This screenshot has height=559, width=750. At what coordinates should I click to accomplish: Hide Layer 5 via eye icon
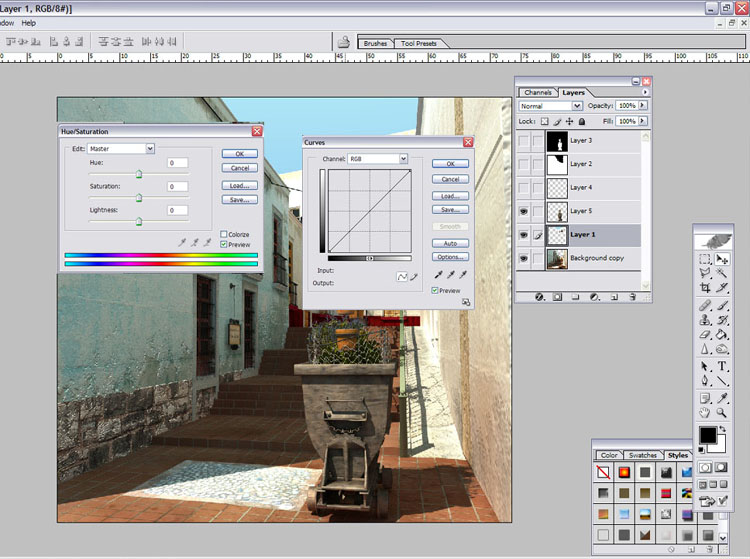point(524,211)
